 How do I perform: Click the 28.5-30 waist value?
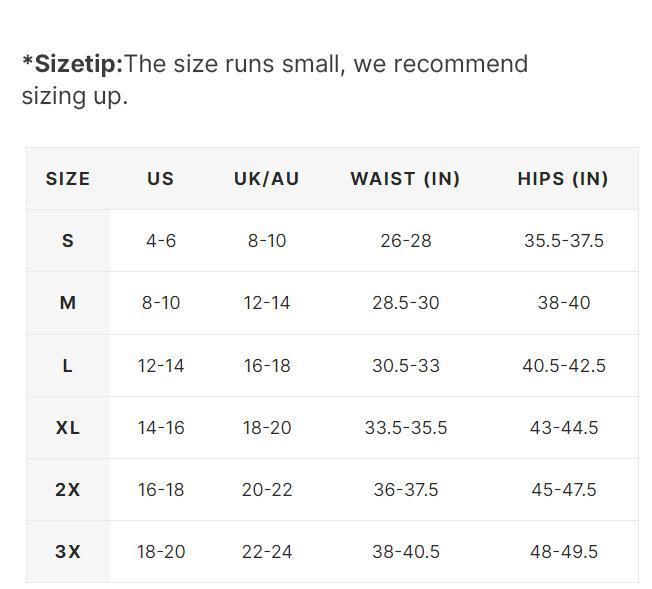406,303
